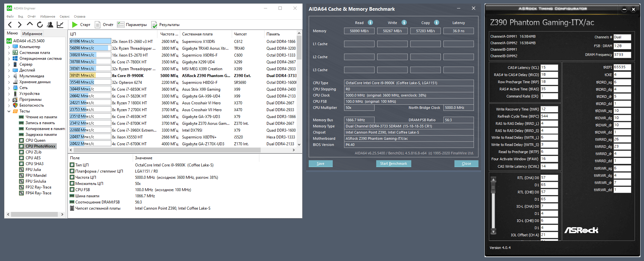Select Задержка памяти test
The image size is (644, 261).
41,135
